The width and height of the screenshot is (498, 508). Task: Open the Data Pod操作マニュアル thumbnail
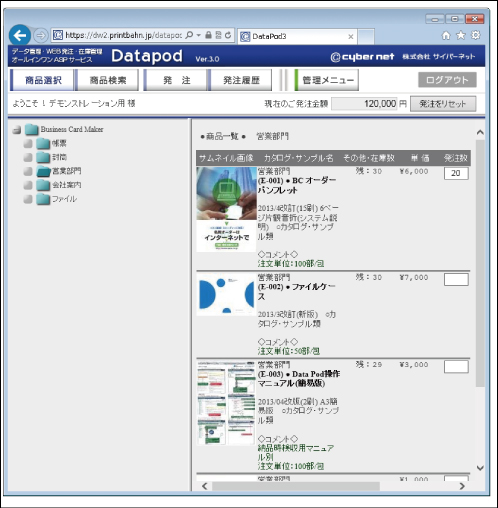click(x=226, y=403)
